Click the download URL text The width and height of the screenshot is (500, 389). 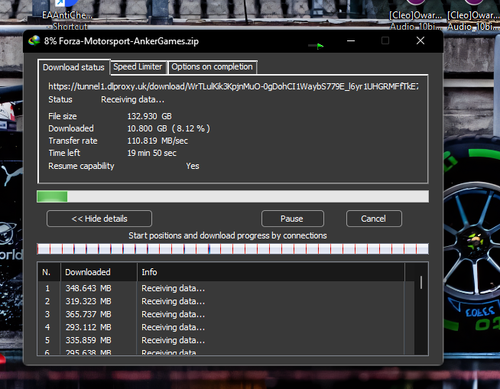click(x=233, y=86)
